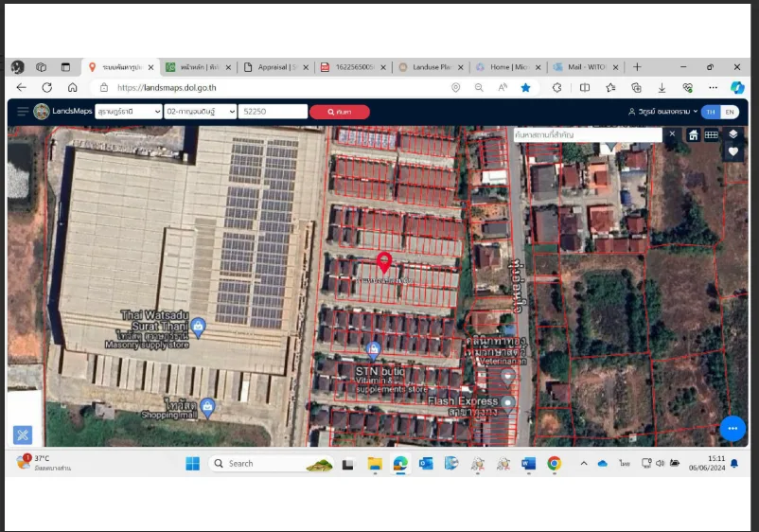Open the tab actions menu icon

tap(66, 67)
